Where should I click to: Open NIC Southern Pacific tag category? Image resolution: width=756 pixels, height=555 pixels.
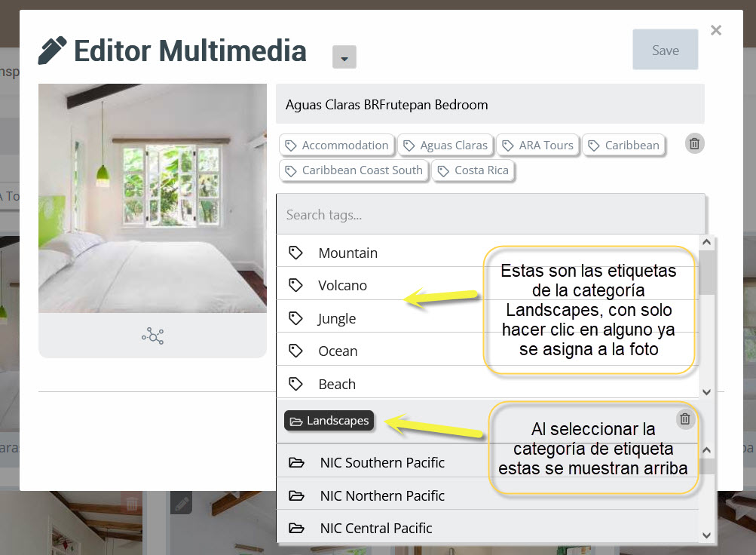(381, 463)
